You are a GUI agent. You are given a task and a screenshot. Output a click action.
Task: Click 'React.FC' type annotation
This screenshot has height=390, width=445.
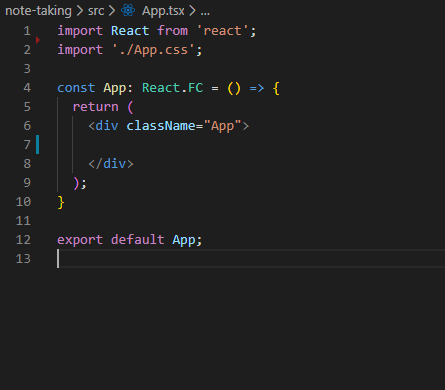click(173, 88)
